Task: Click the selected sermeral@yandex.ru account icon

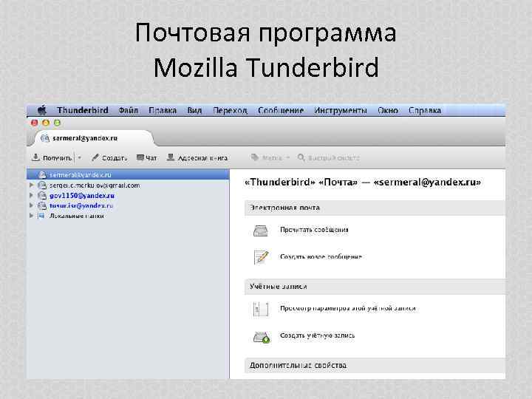Action: [x=42, y=174]
